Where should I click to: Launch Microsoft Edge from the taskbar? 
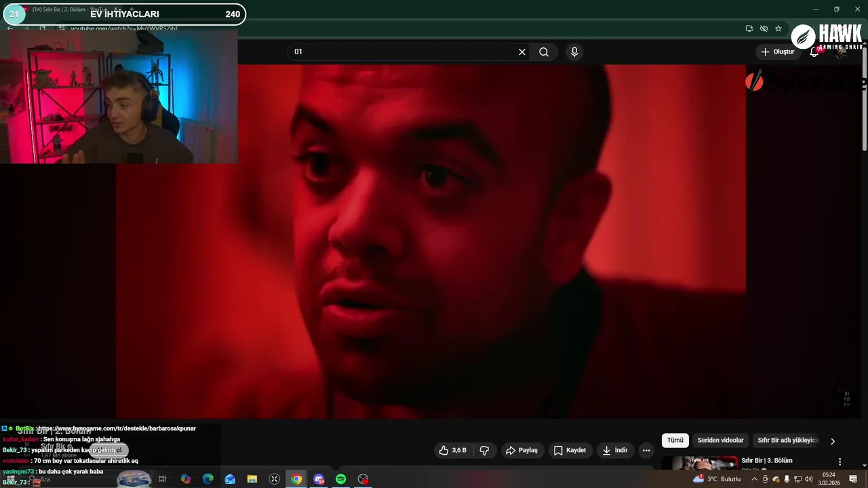[x=208, y=479]
